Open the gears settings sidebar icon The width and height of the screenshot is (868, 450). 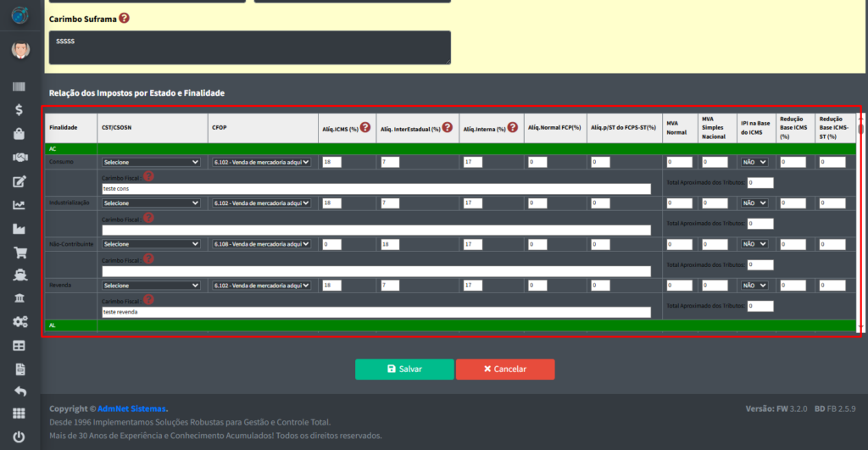point(19,322)
